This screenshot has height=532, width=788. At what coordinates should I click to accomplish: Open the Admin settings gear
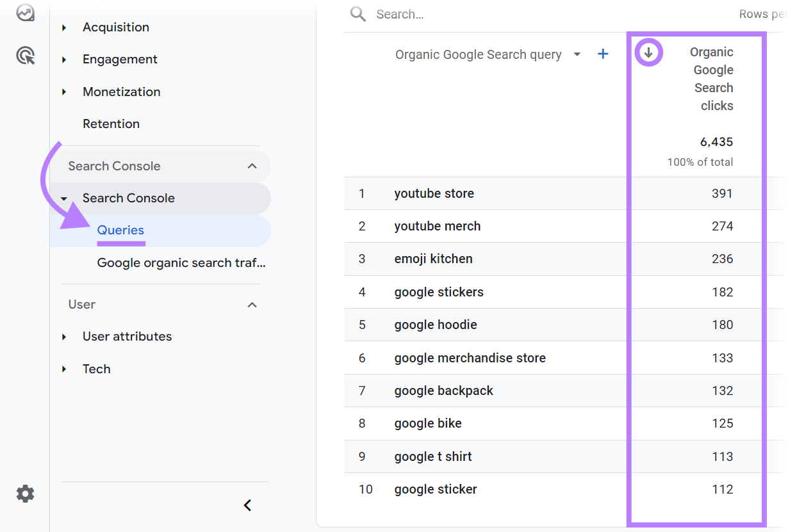(25, 494)
